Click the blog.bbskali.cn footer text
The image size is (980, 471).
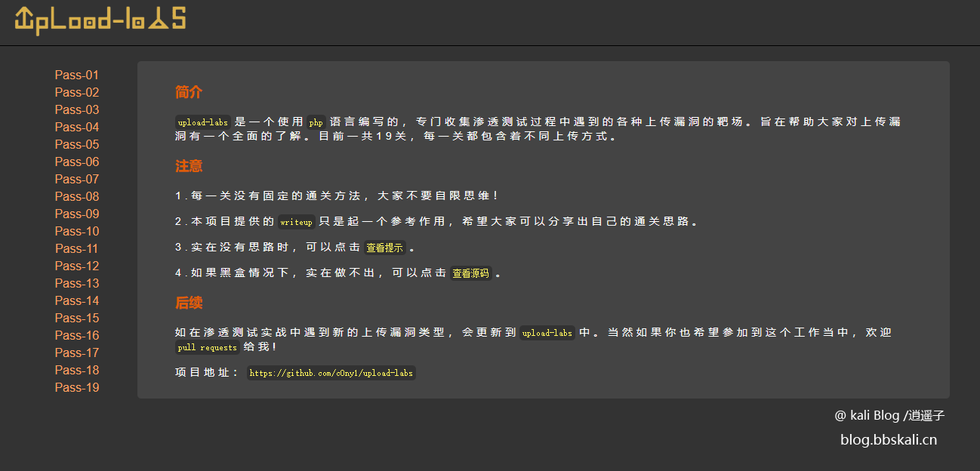[x=889, y=440]
